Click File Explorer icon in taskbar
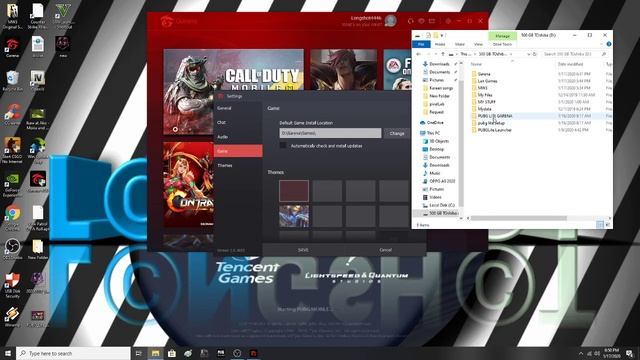 pos(156,353)
